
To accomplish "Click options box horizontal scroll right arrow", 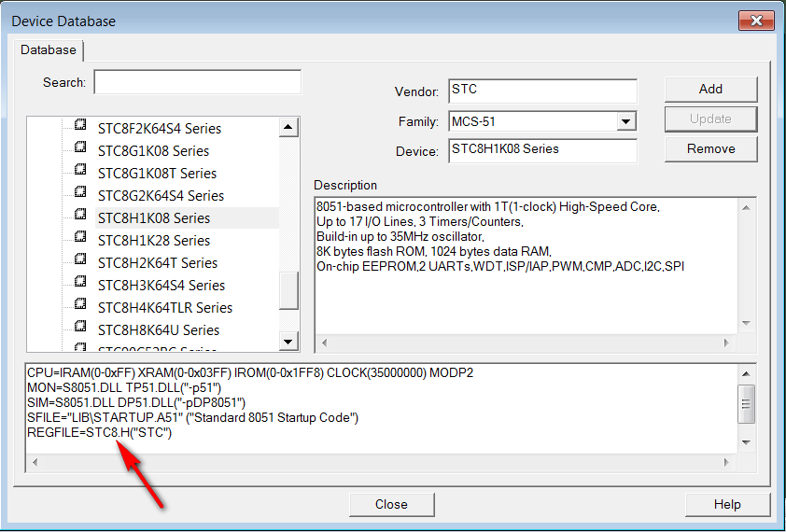I will [x=726, y=462].
